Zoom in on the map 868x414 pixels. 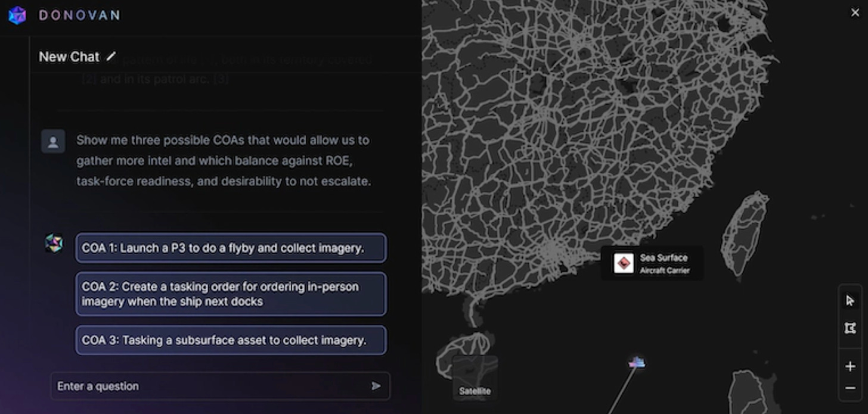click(850, 366)
